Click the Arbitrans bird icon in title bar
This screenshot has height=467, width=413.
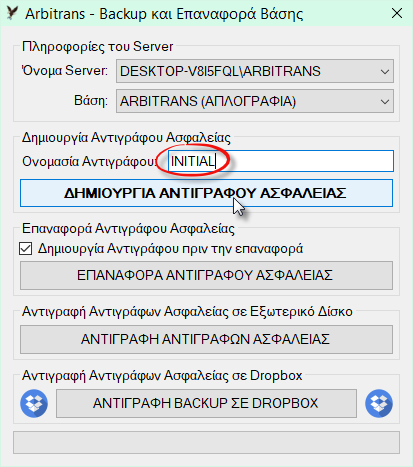tap(12, 13)
